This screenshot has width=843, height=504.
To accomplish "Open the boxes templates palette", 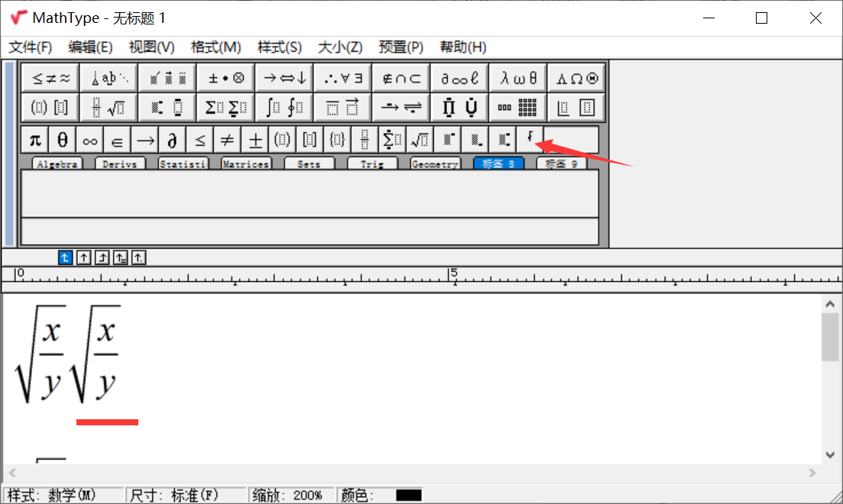I will pos(576,108).
